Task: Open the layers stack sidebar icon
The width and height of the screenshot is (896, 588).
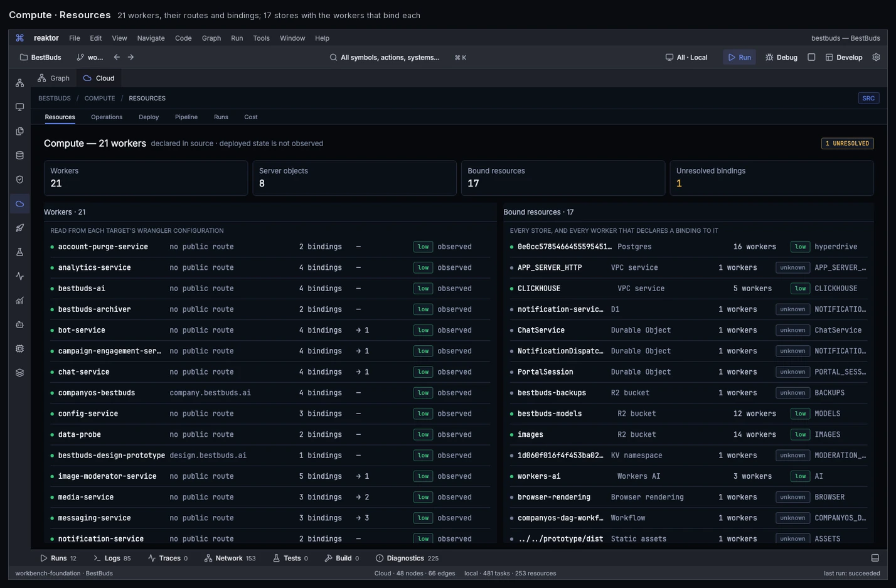Action: tap(19, 373)
